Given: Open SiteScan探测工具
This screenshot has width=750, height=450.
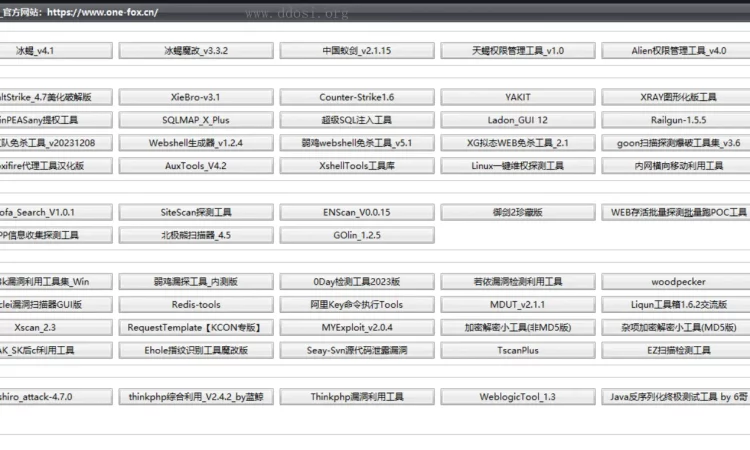Looking at the screenshot, I should [x=196, y=212].
